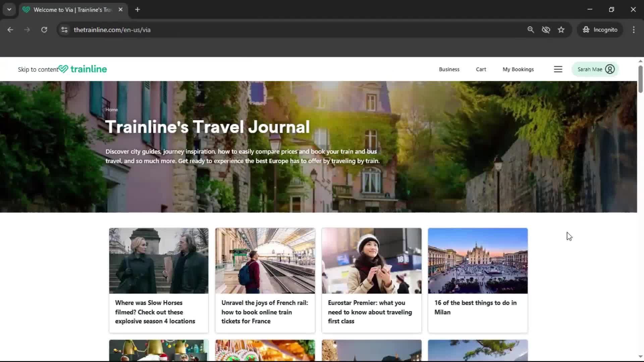644x362 pixels.
Task: Open the Cart menu item
Action: point(481,69)
